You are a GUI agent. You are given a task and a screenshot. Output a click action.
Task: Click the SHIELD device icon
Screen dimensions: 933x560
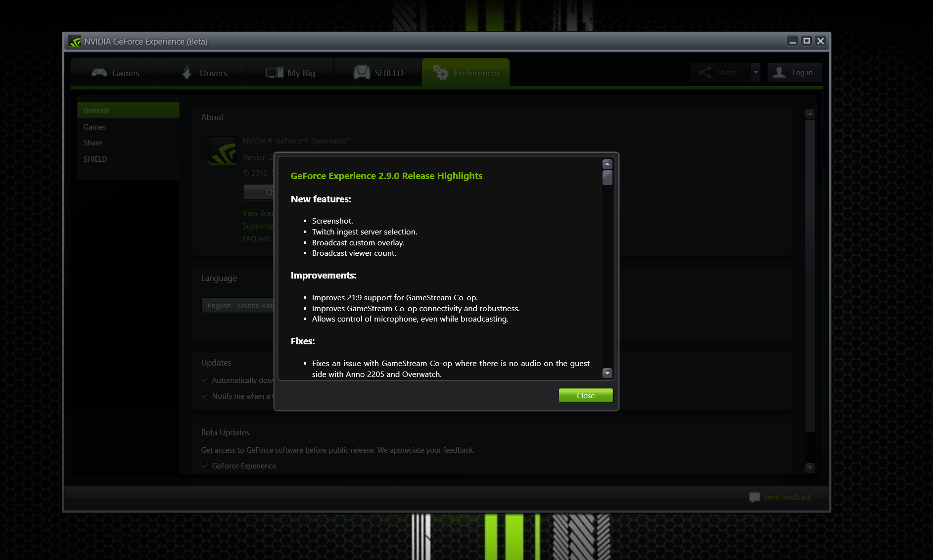362,72
